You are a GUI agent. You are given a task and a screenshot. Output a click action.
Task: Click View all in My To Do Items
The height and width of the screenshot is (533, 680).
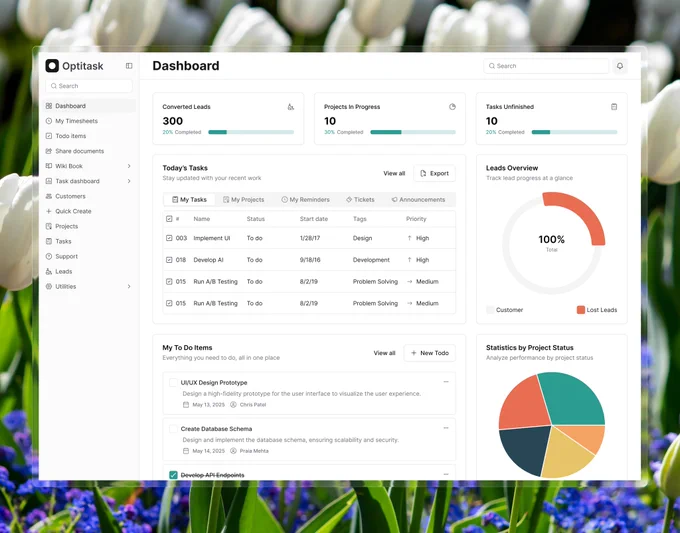(384, 353)
